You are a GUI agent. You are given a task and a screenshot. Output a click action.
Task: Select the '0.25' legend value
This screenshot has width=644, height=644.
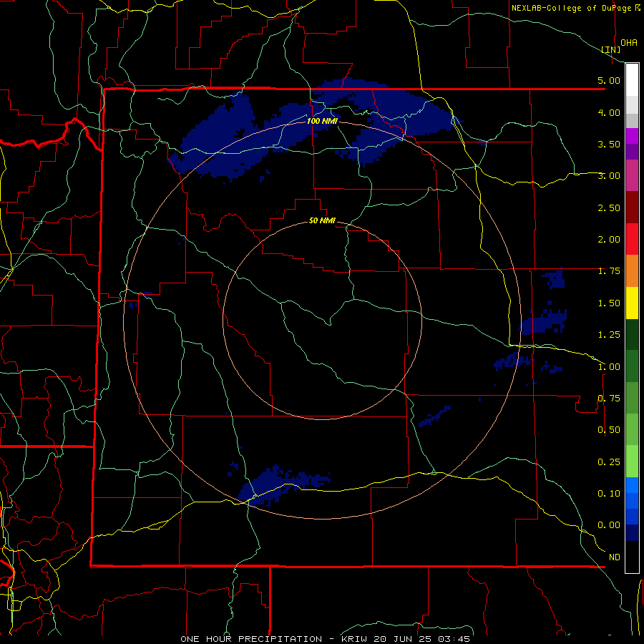tap(609, 462)
